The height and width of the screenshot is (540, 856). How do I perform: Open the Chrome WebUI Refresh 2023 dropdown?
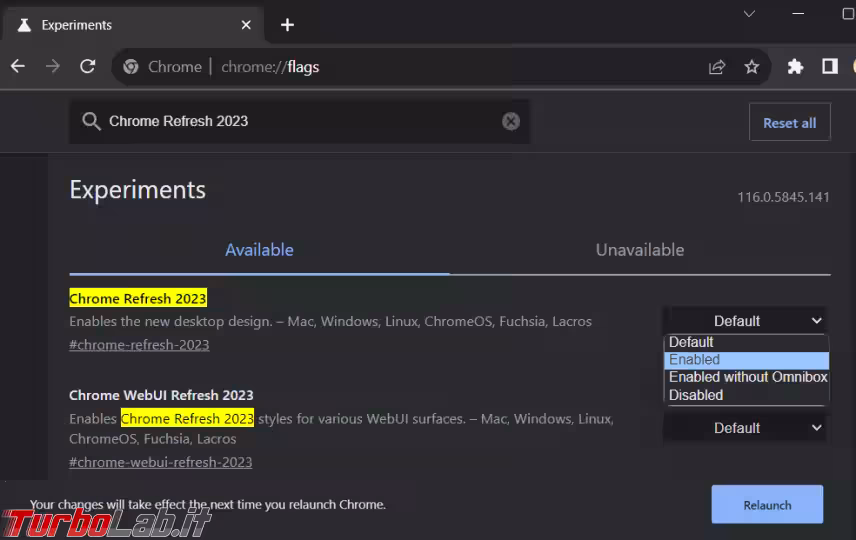tap(746, 428)
